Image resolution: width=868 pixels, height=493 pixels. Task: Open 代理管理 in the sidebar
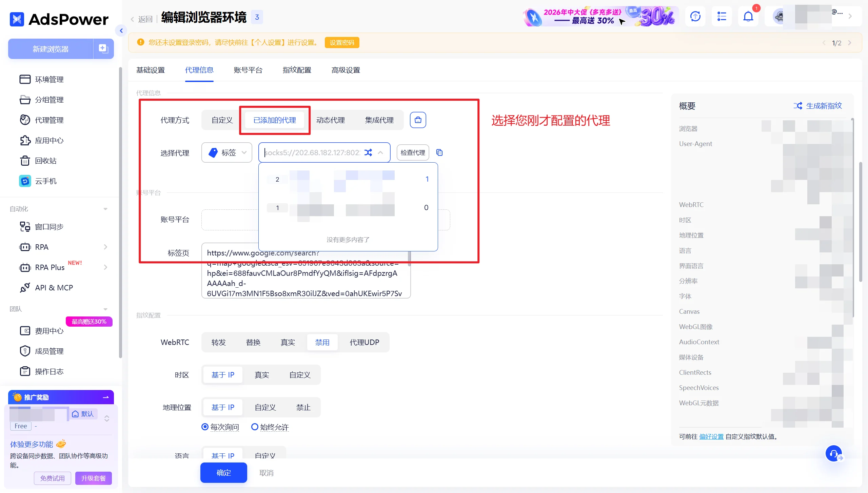click(42, 120)
